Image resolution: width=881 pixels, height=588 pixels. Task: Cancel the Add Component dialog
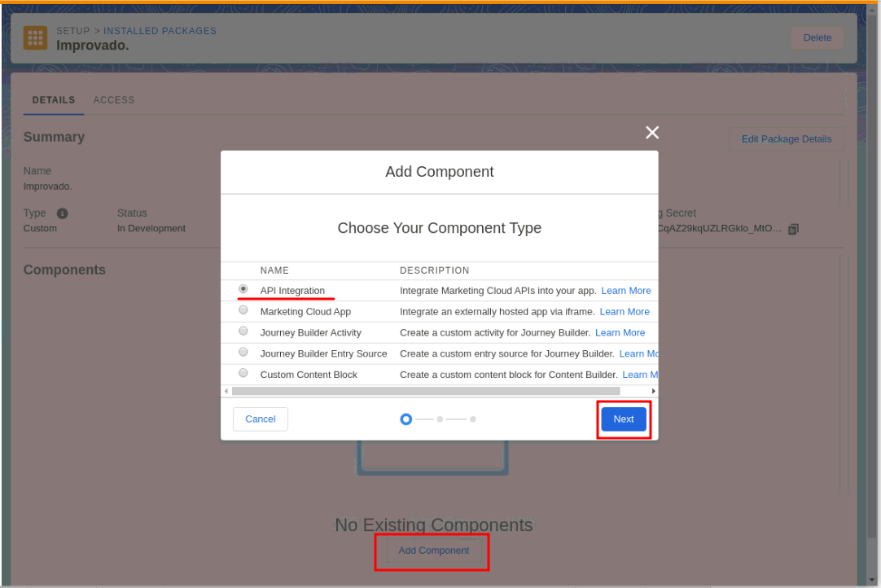point(260,419)
